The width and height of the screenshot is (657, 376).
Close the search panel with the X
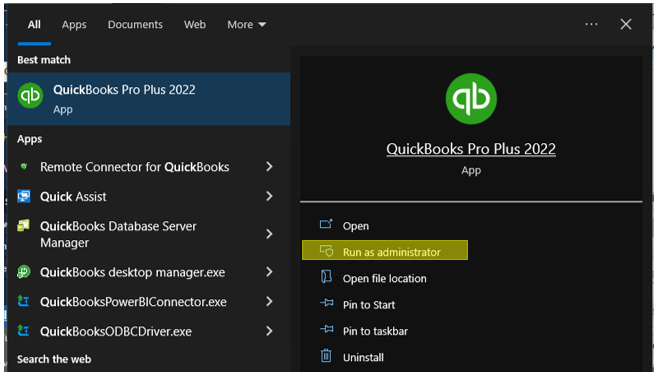pos(626,24)
